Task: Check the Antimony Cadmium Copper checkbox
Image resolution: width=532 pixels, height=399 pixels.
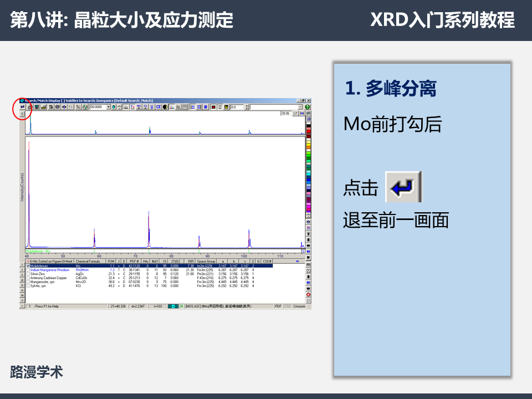Action: click(28, 278)
